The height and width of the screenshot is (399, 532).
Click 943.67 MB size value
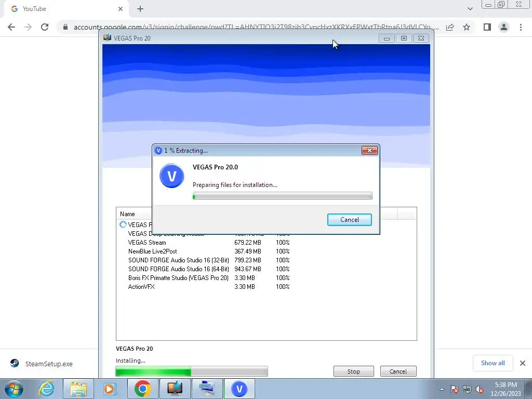coord(248,269)
